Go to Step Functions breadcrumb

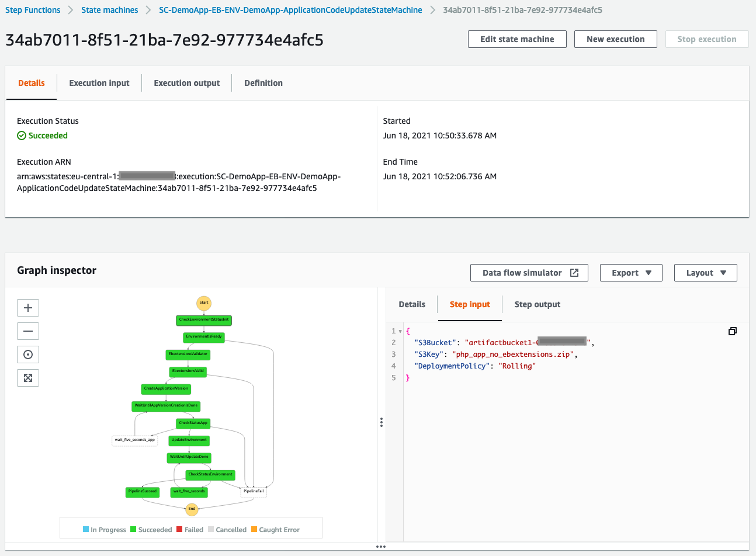coord(33,10)
